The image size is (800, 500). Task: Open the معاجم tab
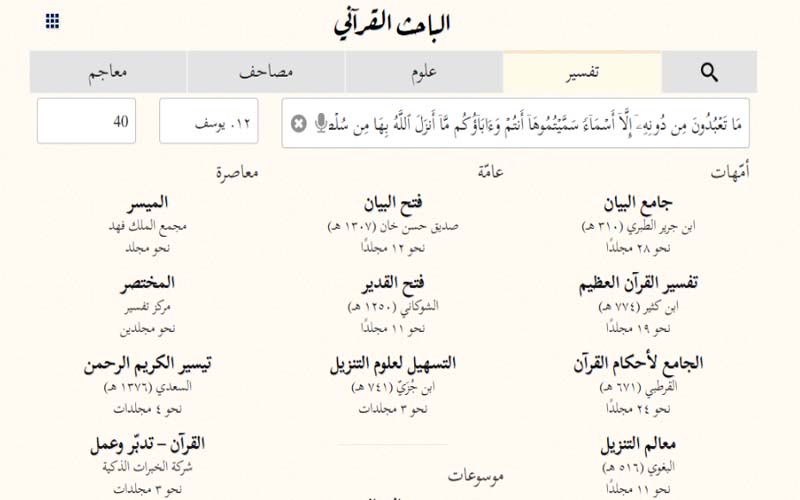coord(108,72)
